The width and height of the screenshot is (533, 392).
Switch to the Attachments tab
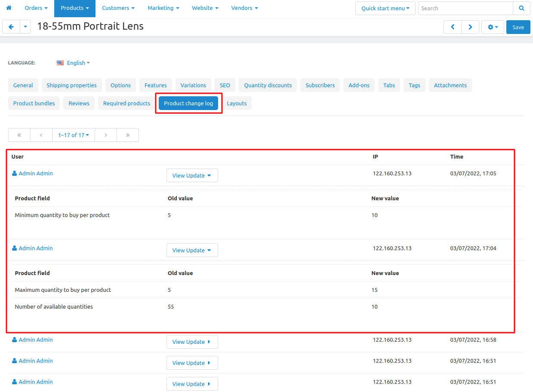tap(450, 85)
